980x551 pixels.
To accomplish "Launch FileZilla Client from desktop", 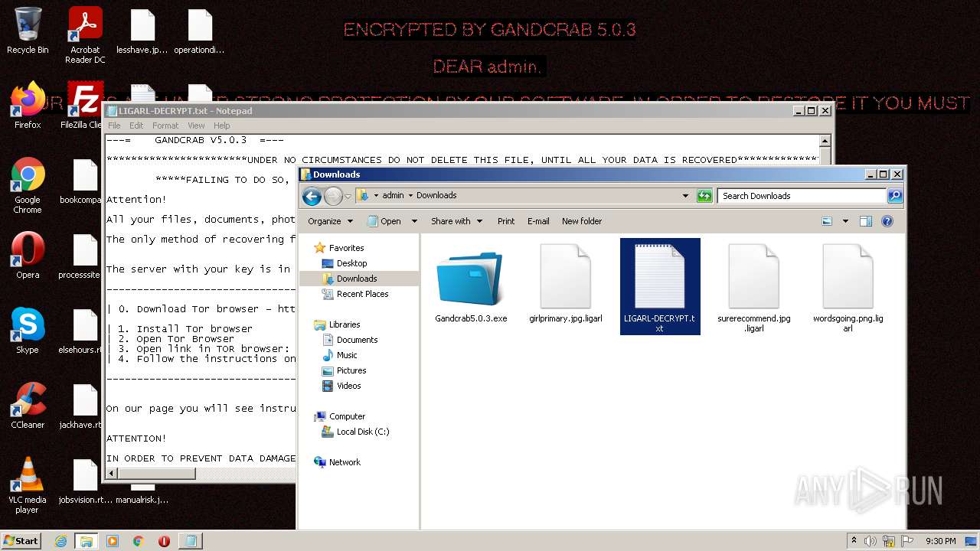I will click(x=84, y=106).
